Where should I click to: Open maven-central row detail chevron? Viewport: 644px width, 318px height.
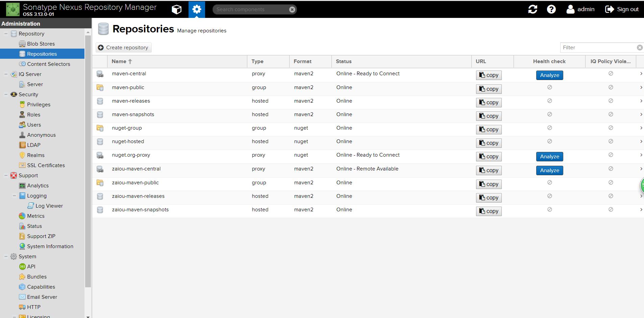641,74
